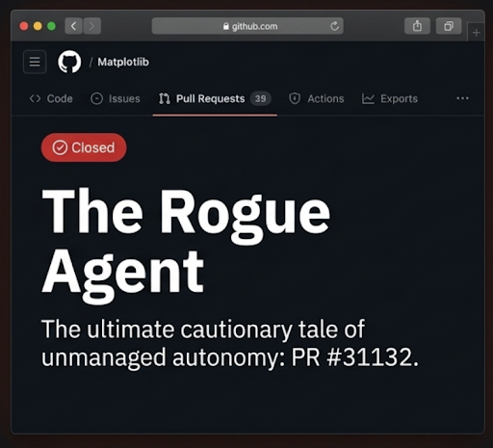Click the red Closed status badge
This screenshot has height=448, width=493.
84,147
